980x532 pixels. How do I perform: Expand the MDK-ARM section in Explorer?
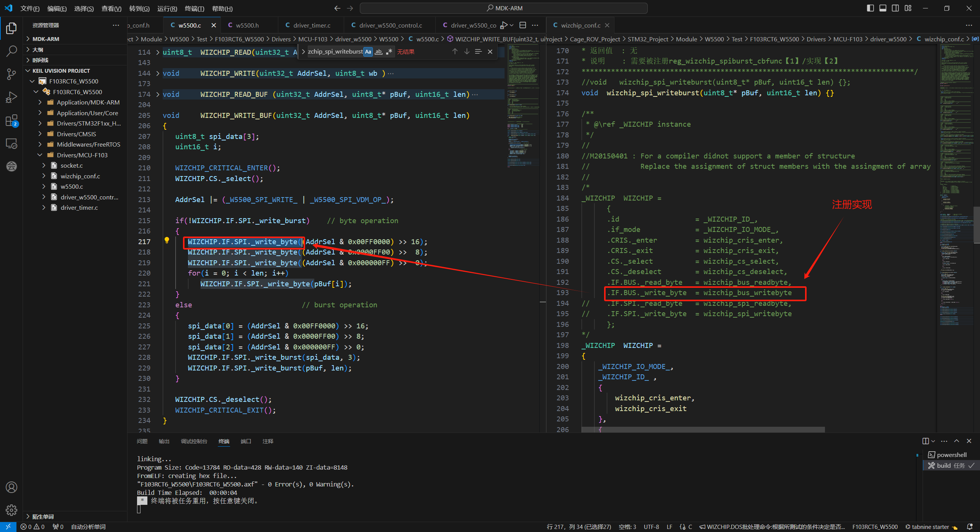point(75,39)
